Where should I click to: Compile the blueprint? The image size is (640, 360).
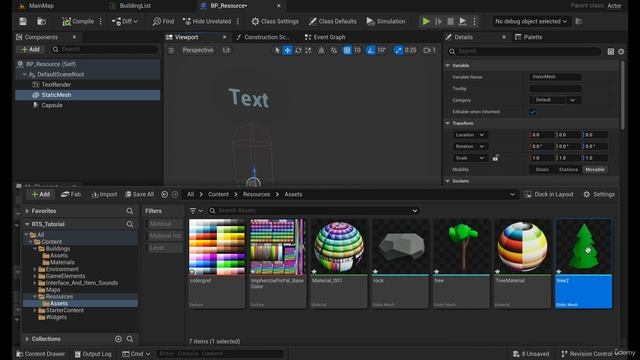click(78, 21)
